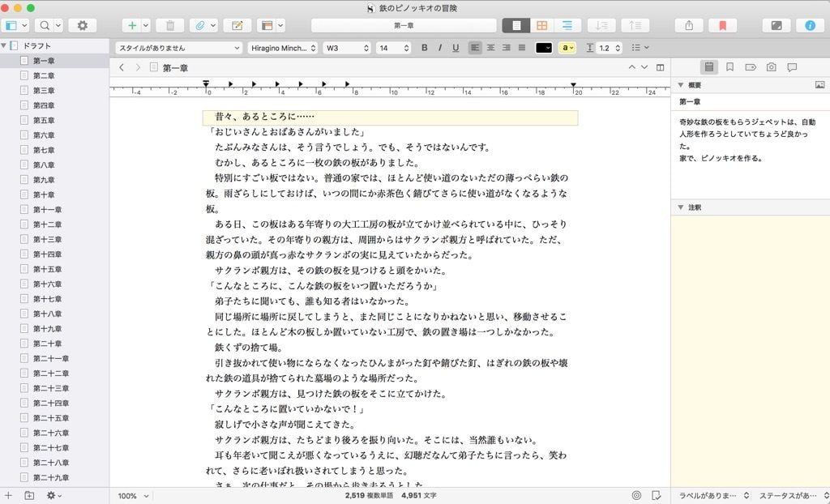Screen dimensions: 830x504
Task: Open the W3 font weight dropdown
Action: [x=347, y=48]
